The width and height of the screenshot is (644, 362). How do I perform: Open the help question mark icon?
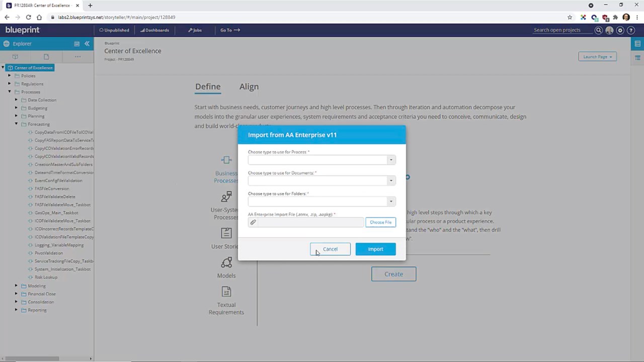point(631,30)
